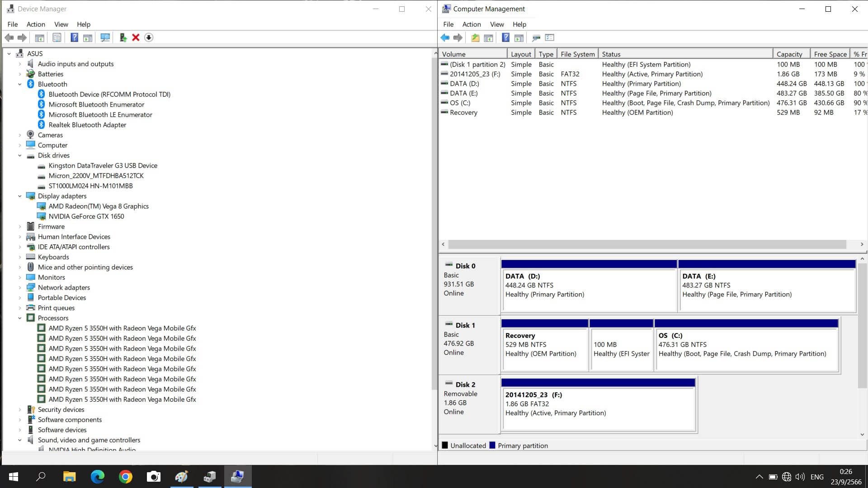Expand the Network adapters category

coord(20,287)
